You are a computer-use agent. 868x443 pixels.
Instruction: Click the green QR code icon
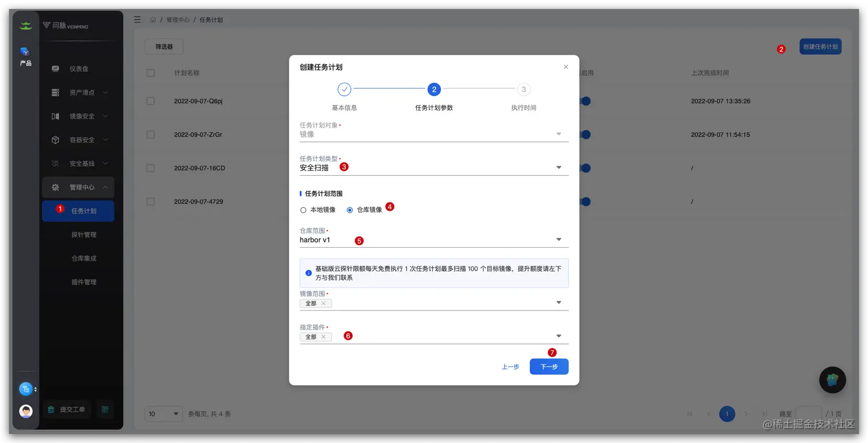105,409
